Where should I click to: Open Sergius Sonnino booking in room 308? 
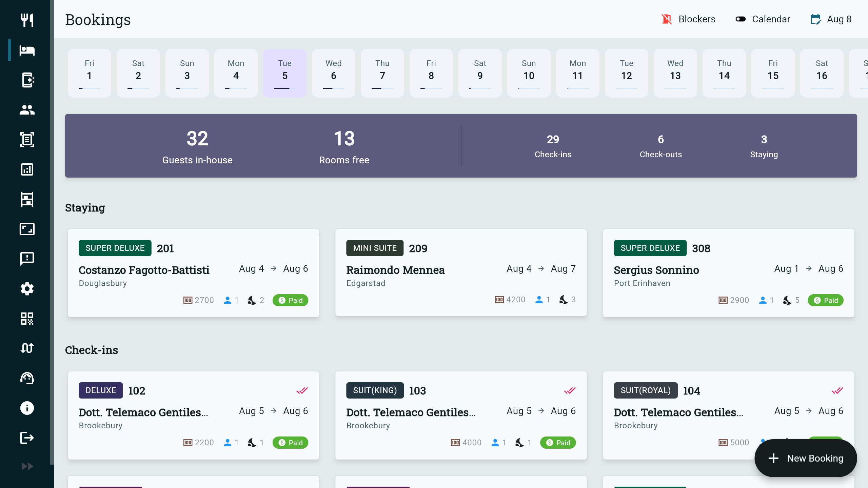pyautogui.click(x=729, y=273)
